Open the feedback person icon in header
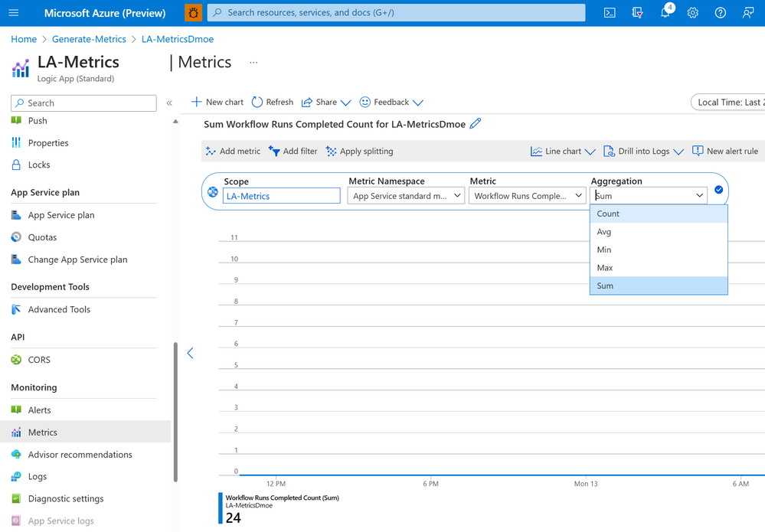The height and width of the screenshot is (532, 765). tap(748, 13)
